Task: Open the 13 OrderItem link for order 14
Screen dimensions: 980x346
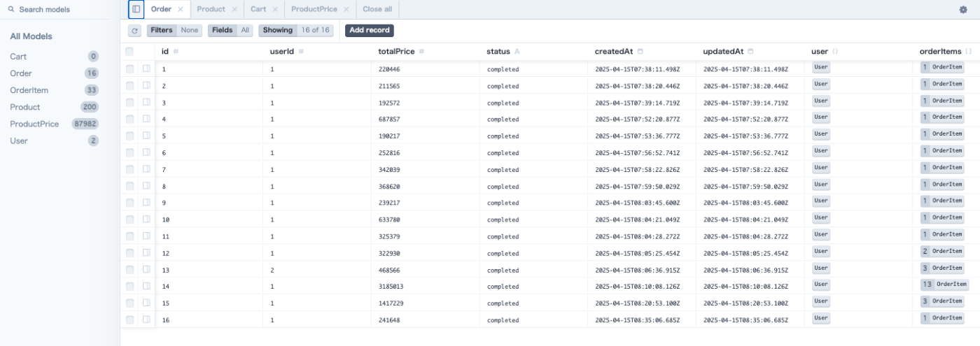Action: pyautogui.click(x=945, y=284)
